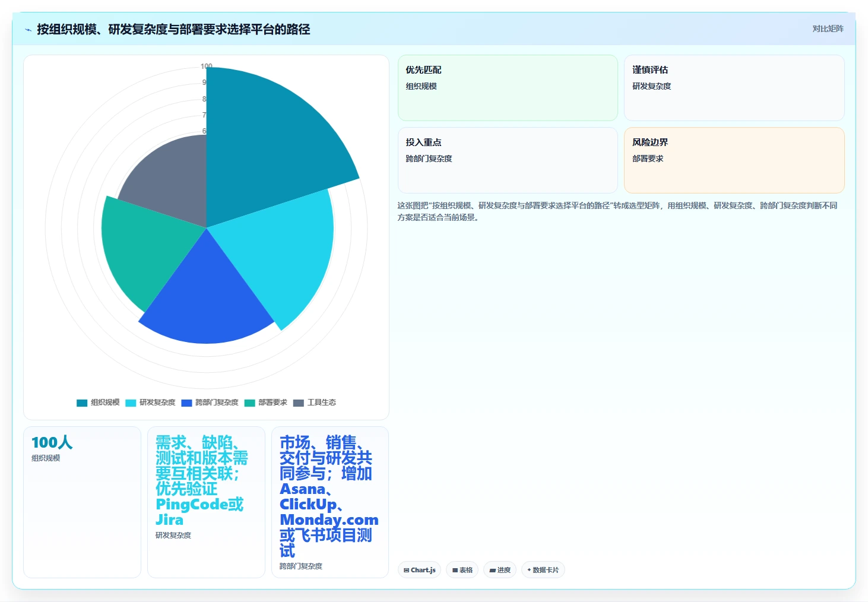
Task: Click the page title 按组织规模、研发复杂度…
Action: click(x=173, y=29)
